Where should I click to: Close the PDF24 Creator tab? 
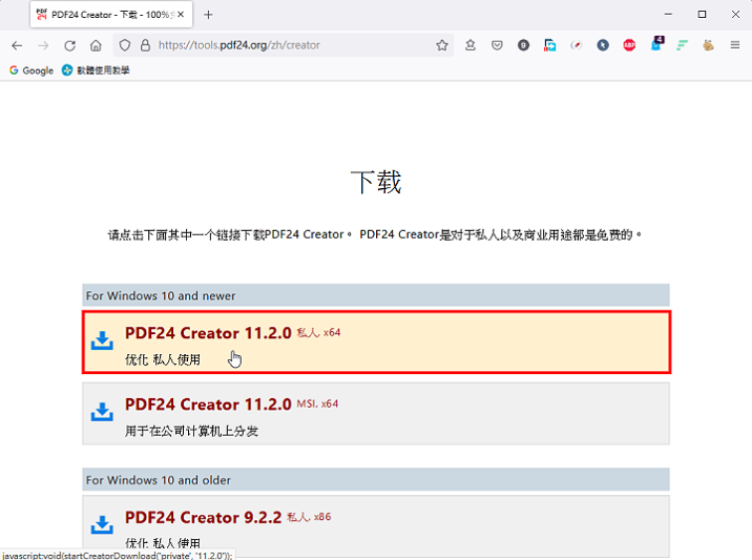pyautogui.click(x=181, y=15)
